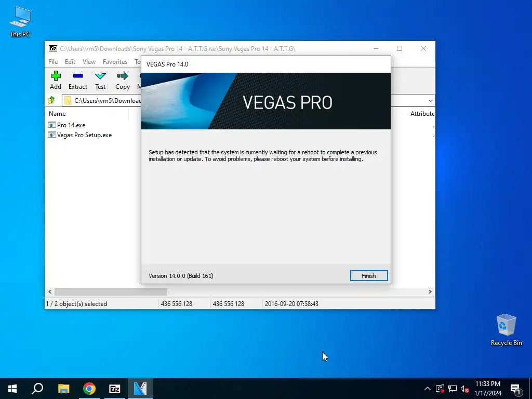Open the File menu in 7-Zip

[x=53, y=62]
